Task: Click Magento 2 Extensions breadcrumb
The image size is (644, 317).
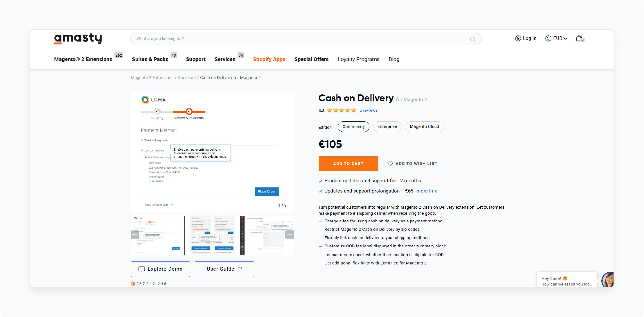Action: coord(152,78)
